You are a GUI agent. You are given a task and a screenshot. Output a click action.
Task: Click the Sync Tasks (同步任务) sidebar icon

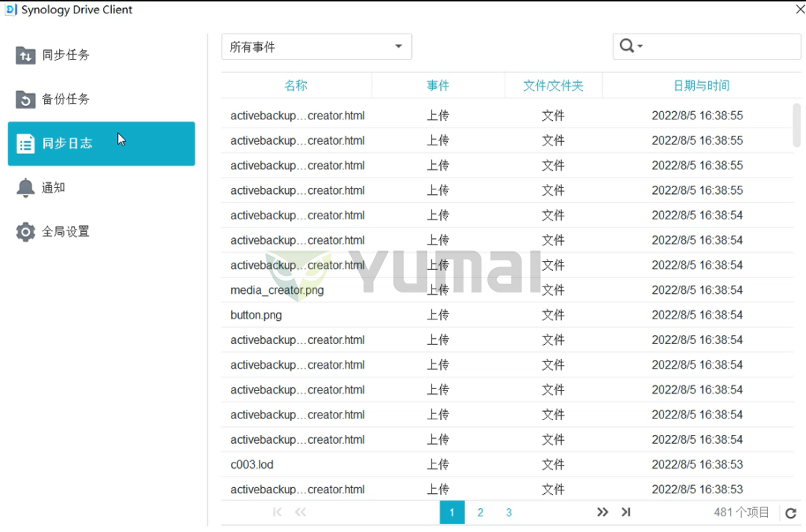click(25, 55)
